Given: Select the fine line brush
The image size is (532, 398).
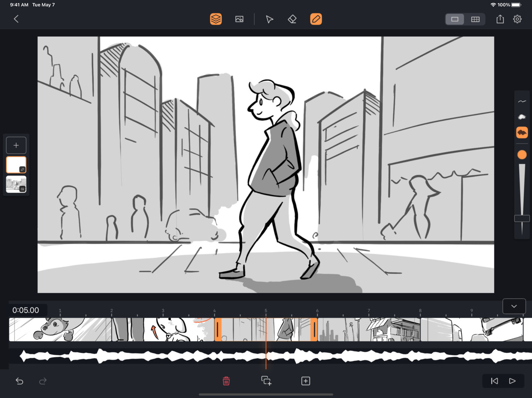Looking at the screenshot, I should pos(522,101).
